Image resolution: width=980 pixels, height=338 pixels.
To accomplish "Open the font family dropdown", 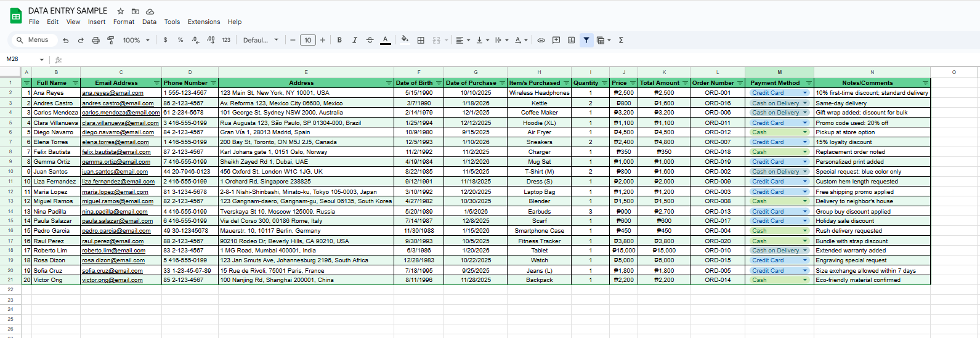I will point(261,40).
